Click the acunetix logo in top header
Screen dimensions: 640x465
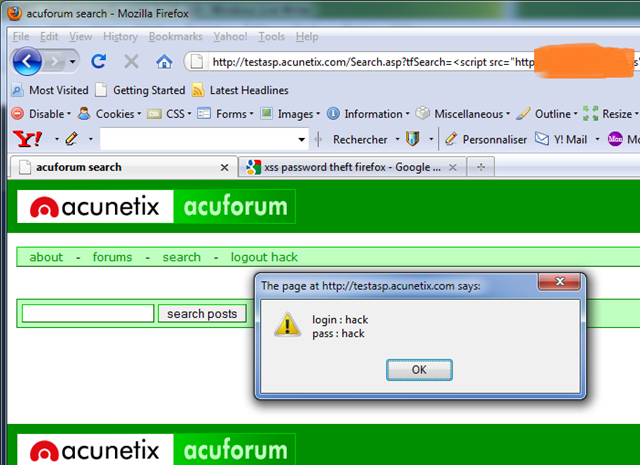click(x=95, y=206)
